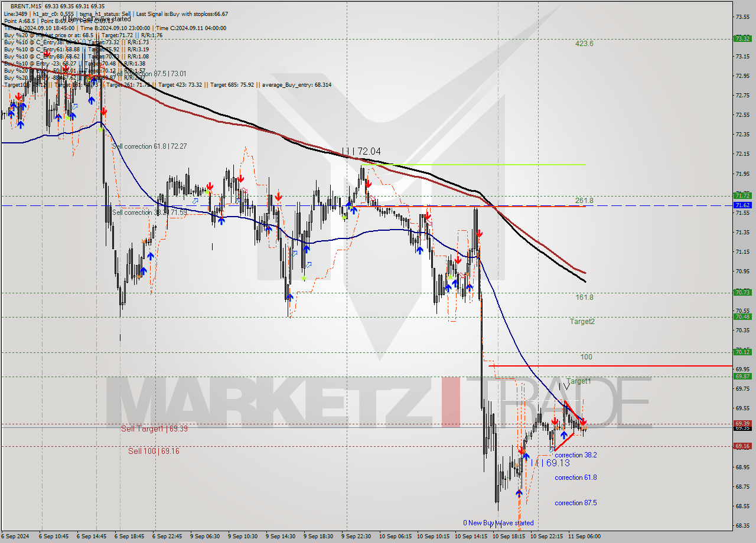756x543 pixels.
Task: Select the Target1 label
Action: (579, 381)
